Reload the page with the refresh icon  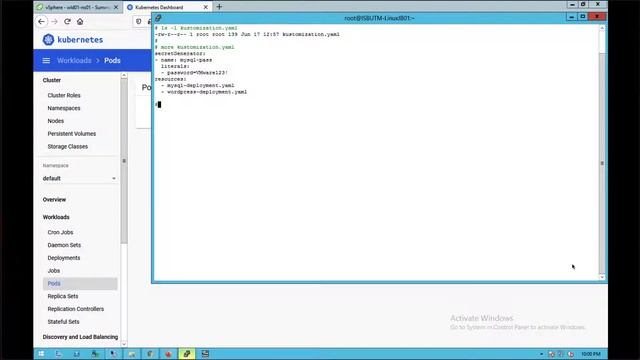pos(67,22)
